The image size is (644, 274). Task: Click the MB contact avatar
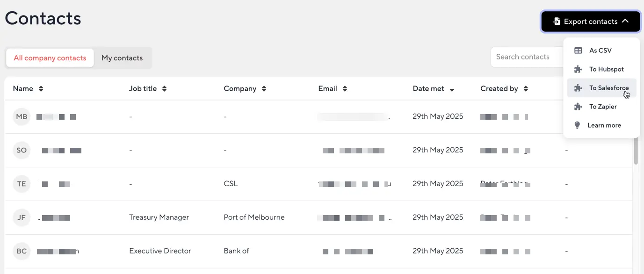coord(22,117)
